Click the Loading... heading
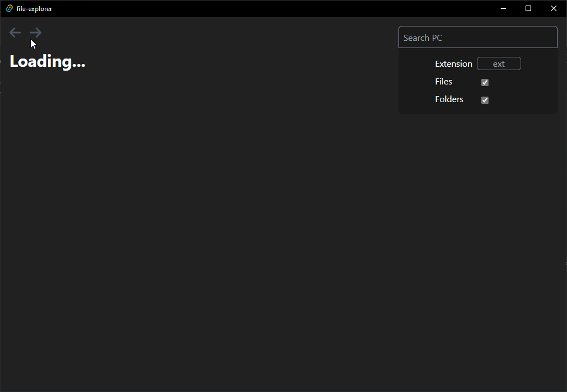 48,61
